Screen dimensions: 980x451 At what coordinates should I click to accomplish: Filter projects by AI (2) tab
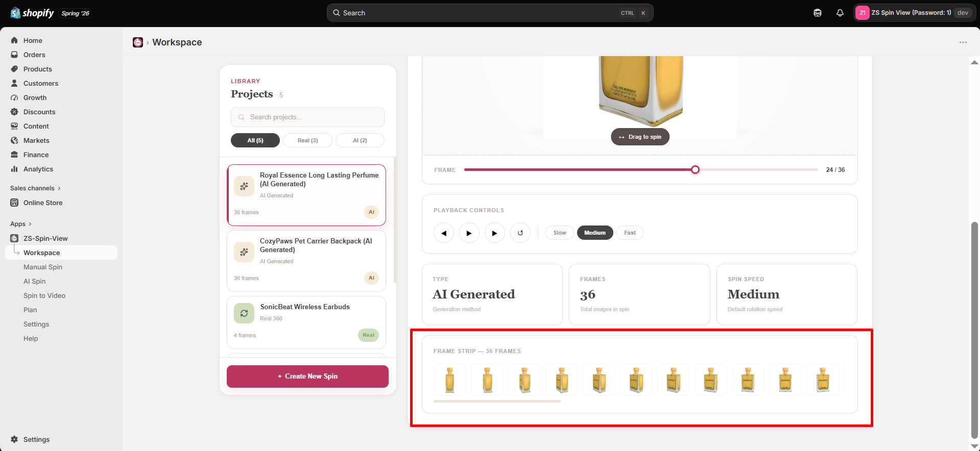coord(360,140)
